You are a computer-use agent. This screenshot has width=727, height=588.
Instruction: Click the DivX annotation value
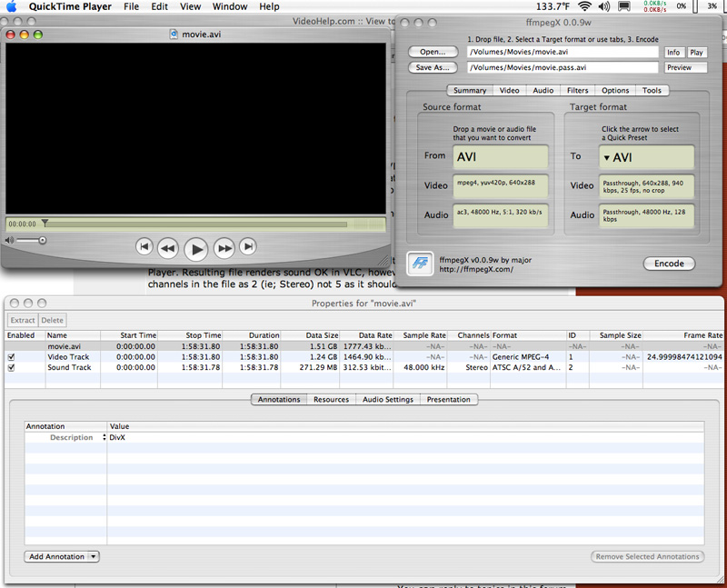(117, 437)
